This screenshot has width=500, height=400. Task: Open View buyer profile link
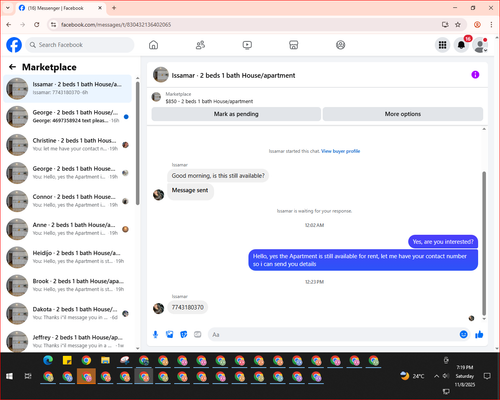pyautogui.click(x=340, y=151)
